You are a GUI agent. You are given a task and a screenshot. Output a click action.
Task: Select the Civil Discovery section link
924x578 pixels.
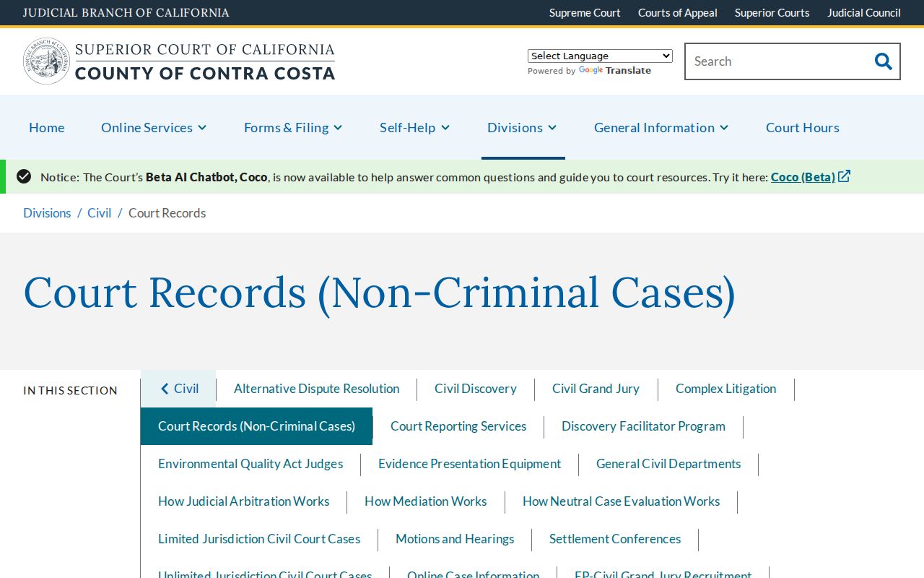tap(476, 389)
